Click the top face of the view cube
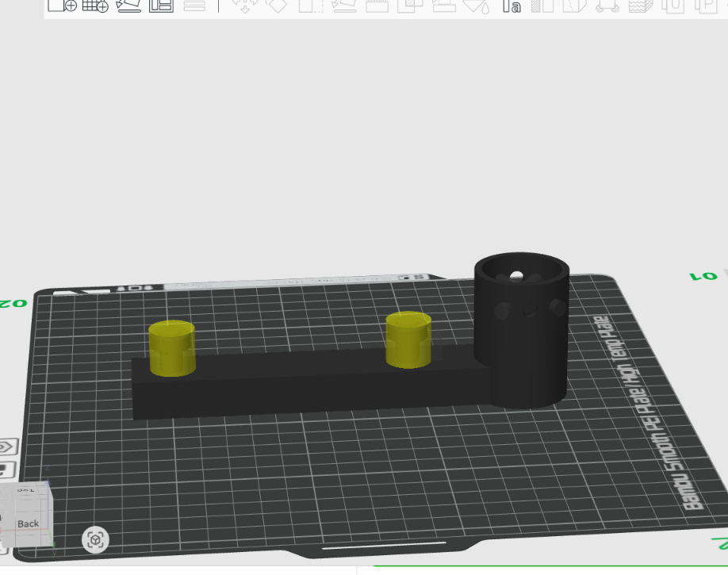Viewport: 728px width, 575px height. tap(26, 490)
